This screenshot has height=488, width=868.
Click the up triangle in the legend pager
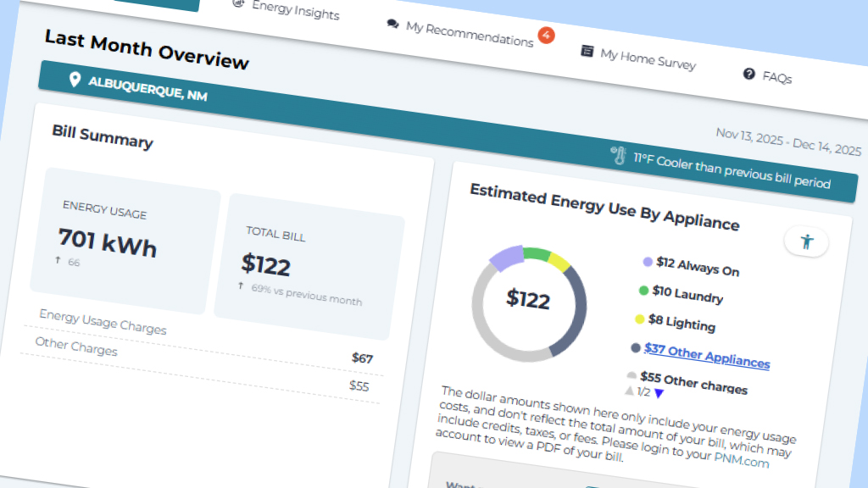629,391
